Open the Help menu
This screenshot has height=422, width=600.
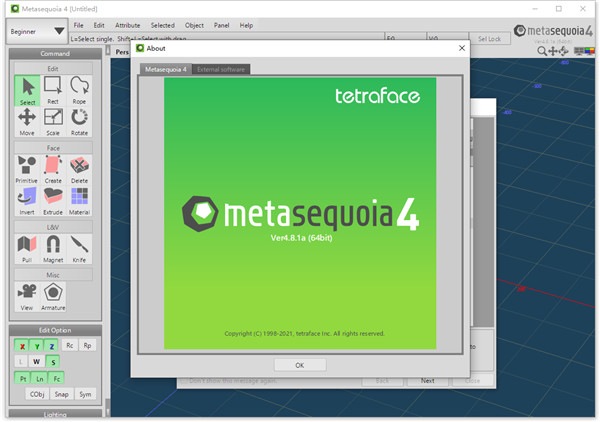pyautogui.click(x=246, y=25)
